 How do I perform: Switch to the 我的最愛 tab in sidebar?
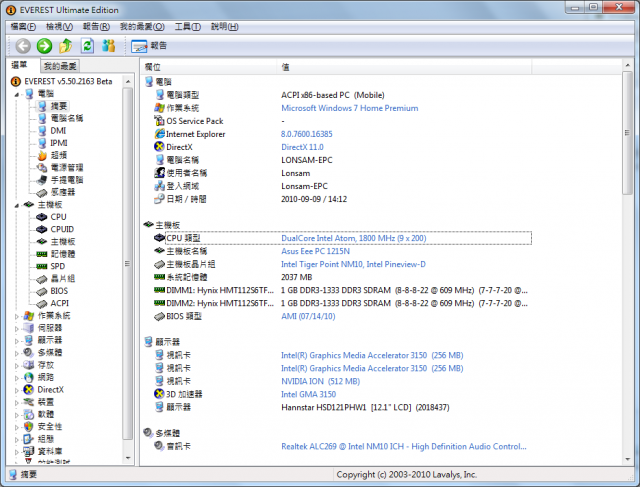pos(60,66)
